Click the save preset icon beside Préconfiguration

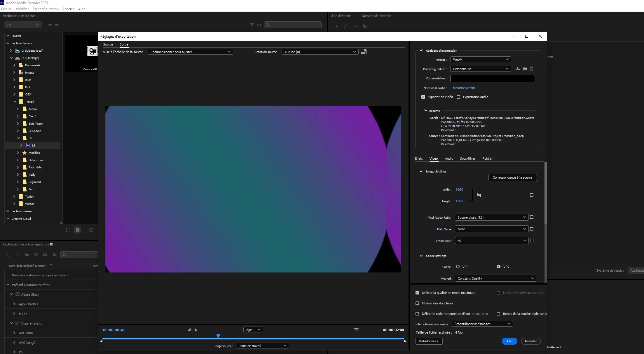[517, 69]
